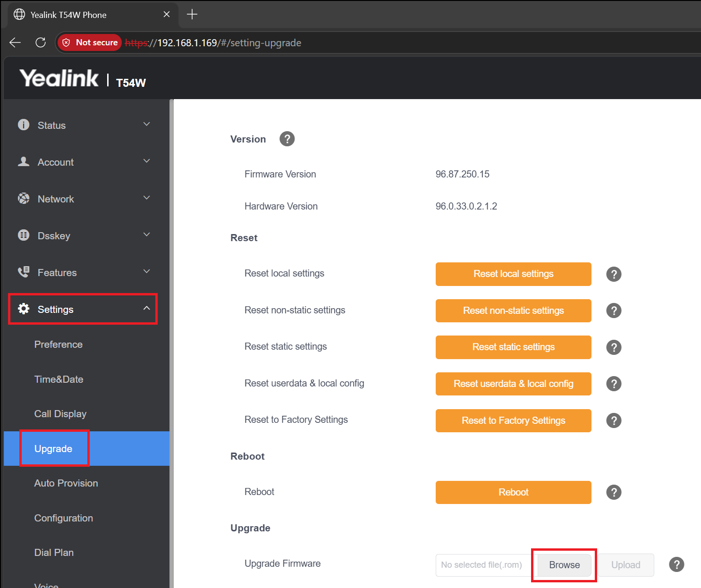Click the orange Reset non-static settings button
Viewport: 701px width, 588px height.
click(514, 311)
